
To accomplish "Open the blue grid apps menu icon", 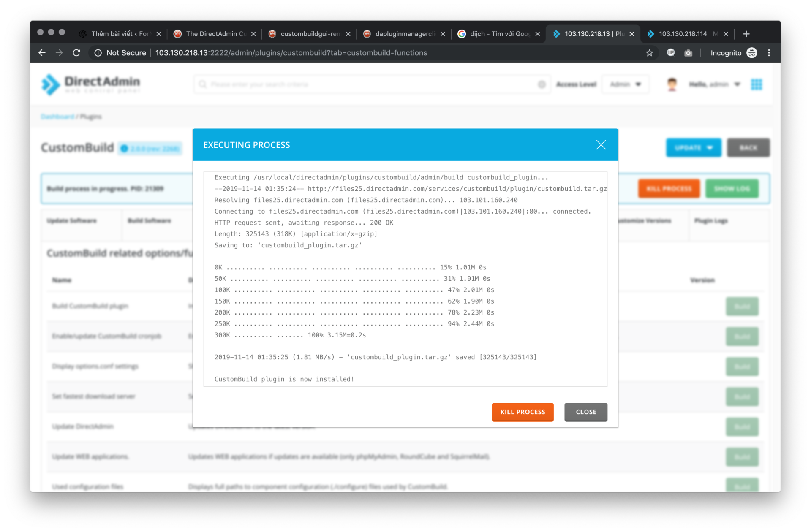I will pyautogui.click(x=757, y=84).
